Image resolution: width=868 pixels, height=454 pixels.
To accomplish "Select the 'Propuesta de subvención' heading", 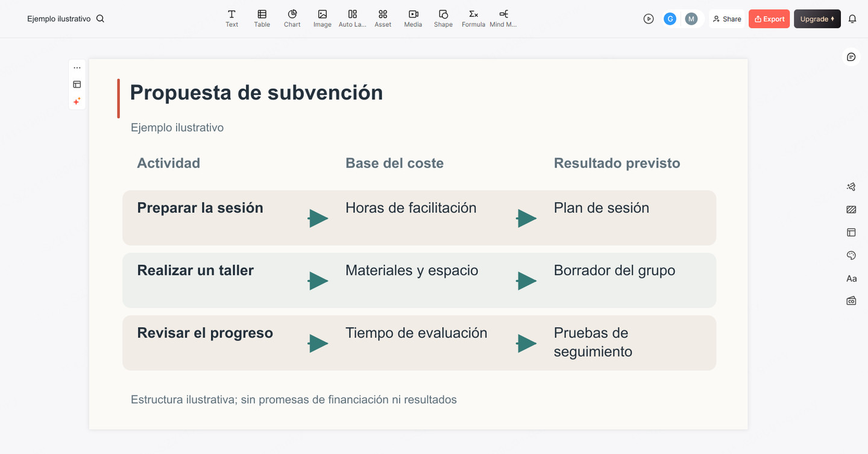I will tap(256, 93).
